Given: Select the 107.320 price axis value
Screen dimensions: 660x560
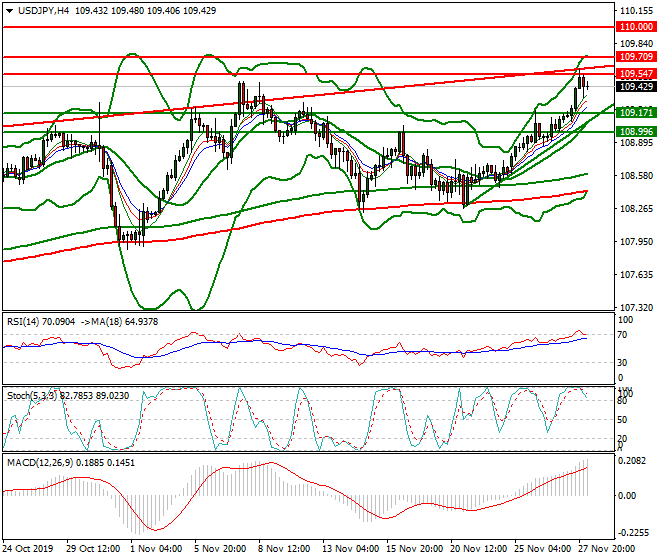Looking at the screenshot, I should (636, 308).
